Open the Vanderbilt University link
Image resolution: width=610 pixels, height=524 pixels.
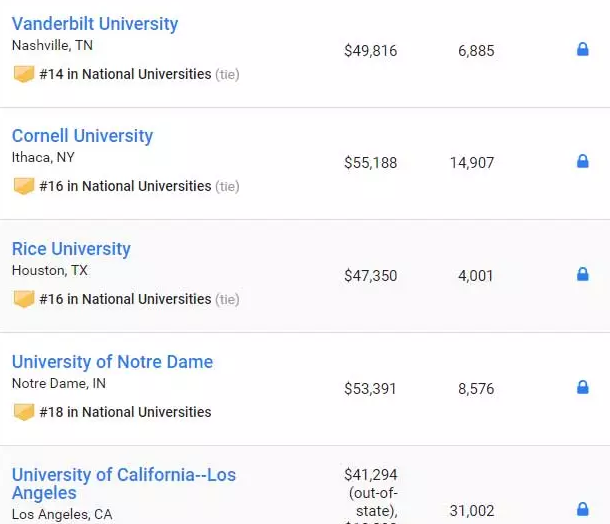[x=95, y=23]
